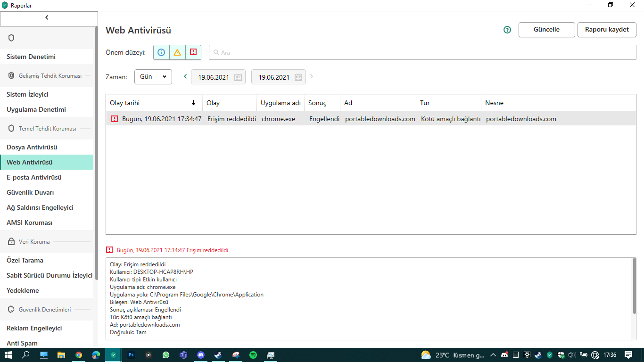Open the Gün time period dropdown
The image size is (644, 362).
tap(153, 77)
